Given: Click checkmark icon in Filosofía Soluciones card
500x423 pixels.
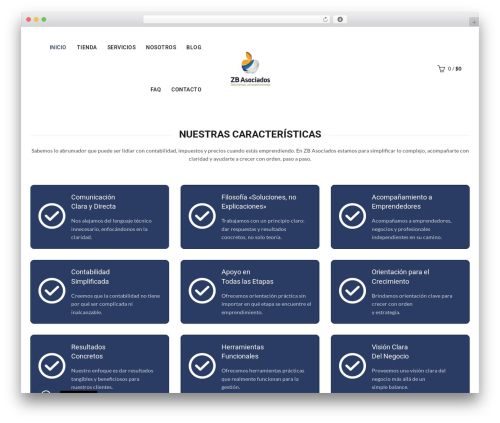Looking at the screenshot, I should (x=202, y=216).
